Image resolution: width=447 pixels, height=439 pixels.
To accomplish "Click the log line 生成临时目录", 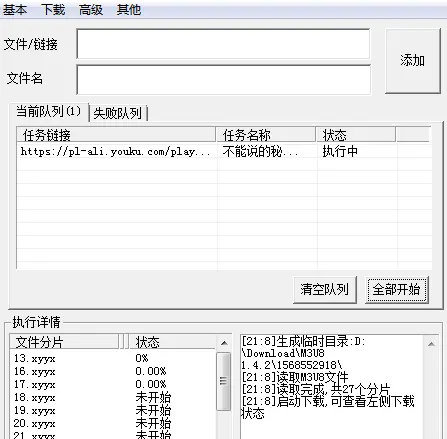I will click(303, 341).
